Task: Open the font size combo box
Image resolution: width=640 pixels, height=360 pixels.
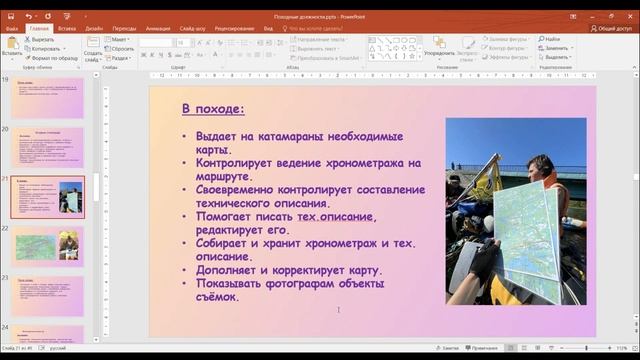Action: click(x=184, y=43)
